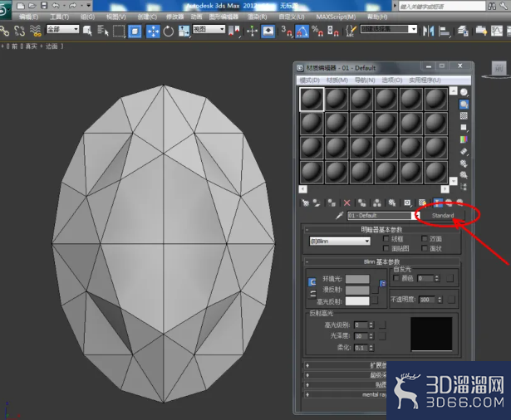Image resolution: width=511 pixels, height=420 pixels.
Task: Click Sample Type sphere icon in side column
Action: 464,92
